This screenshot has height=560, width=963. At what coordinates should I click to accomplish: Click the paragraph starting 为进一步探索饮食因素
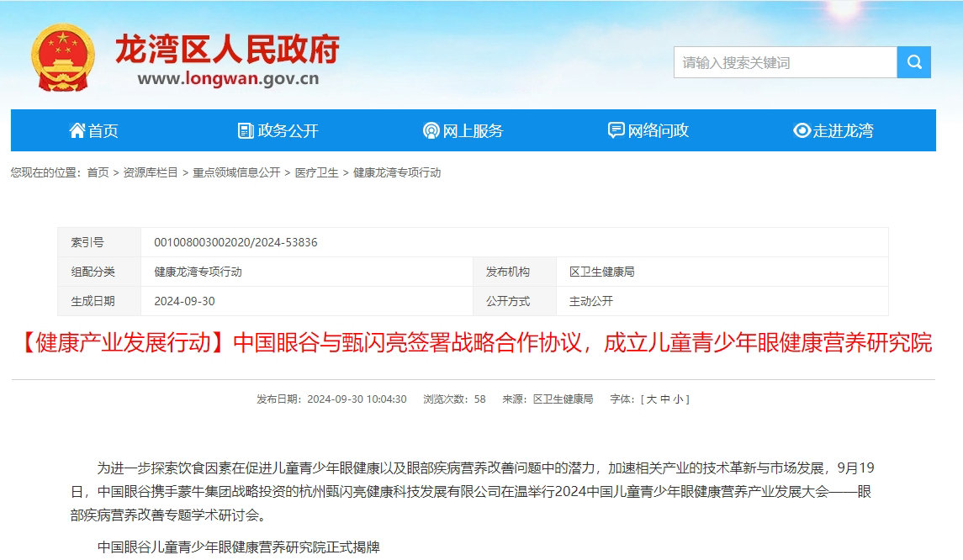473,492
